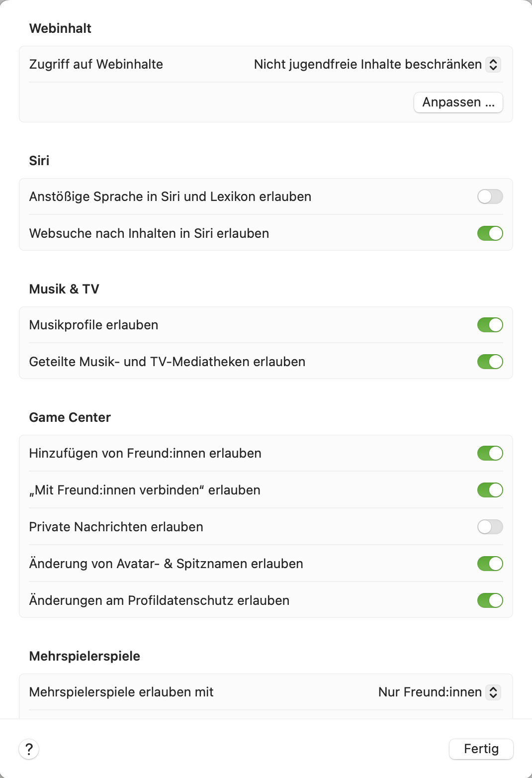The image size is (532, 778).
Task: Click the Siri section heading
Action: [39, 161]
